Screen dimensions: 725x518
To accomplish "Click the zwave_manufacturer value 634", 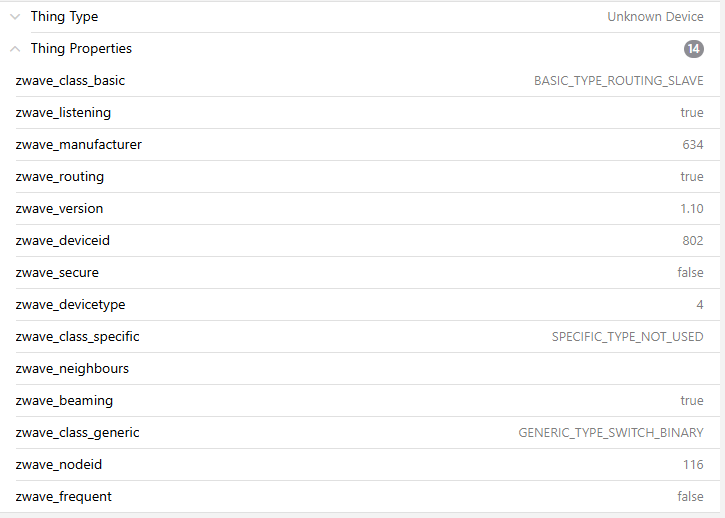I will (692, 145).
